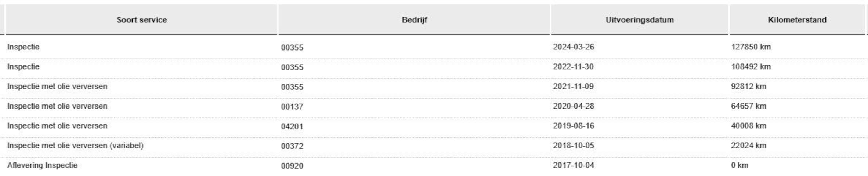Image resolution: width=868 pixels, height=176 pixels.
Task: Click the Aflevering Inspectie row
Action: tap(434, 165)
